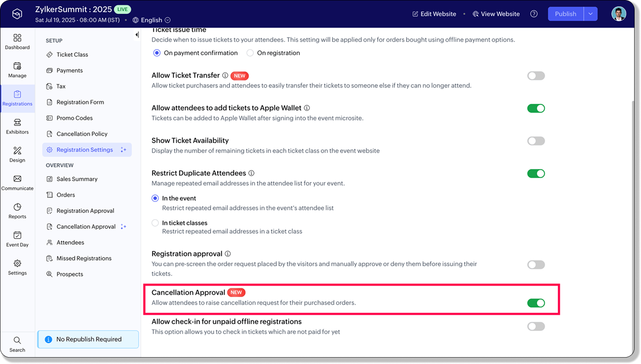Select Registration Settings menu item
This screenshot has width=641, height=364.
(87, 150)
